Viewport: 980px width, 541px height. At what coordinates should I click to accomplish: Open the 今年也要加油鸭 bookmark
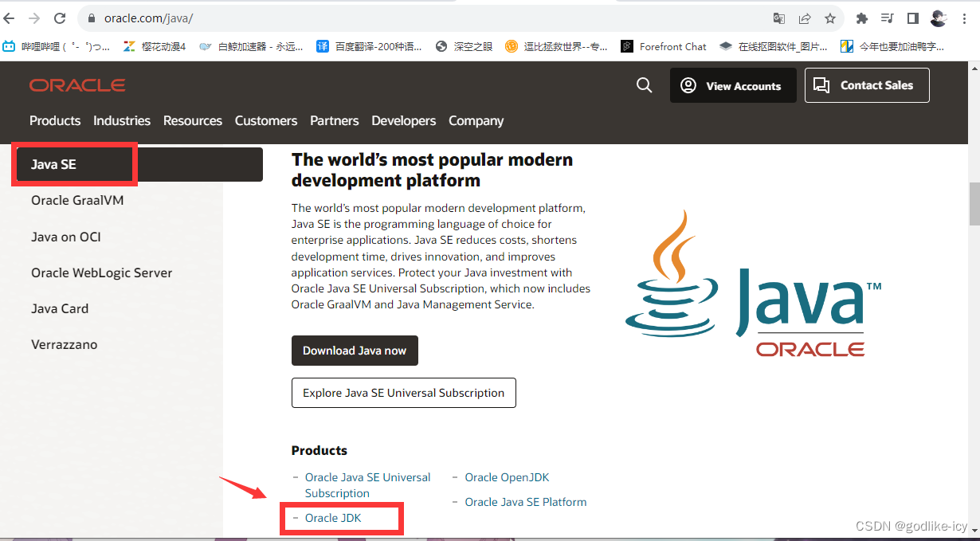pos(892,46)
